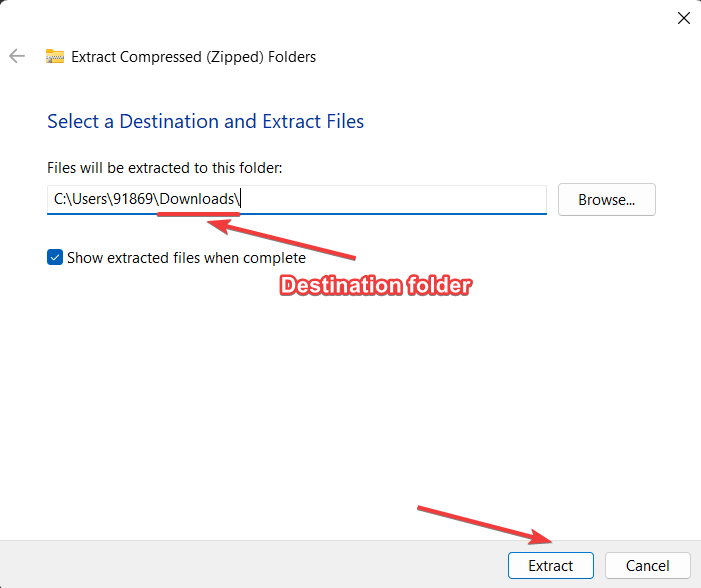Click 'Select a Destination and Extract Files' heading
Screen dimensions: 701x588
[206, 122]
